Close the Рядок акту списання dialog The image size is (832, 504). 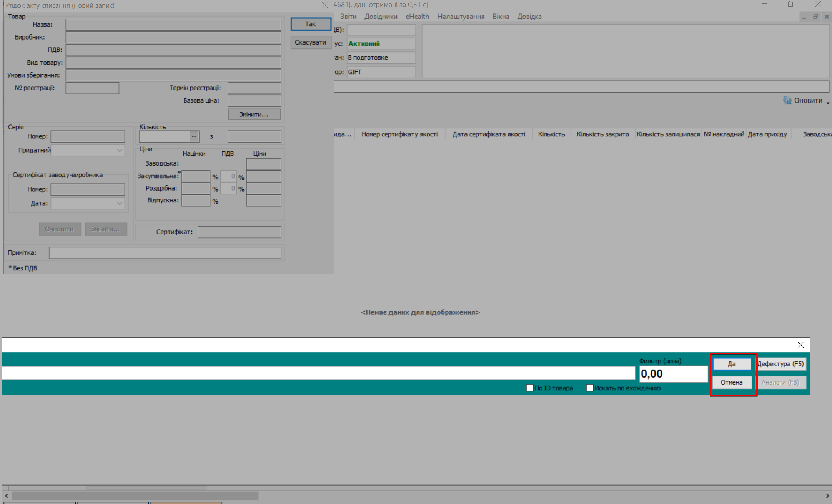tap(324, 5)
